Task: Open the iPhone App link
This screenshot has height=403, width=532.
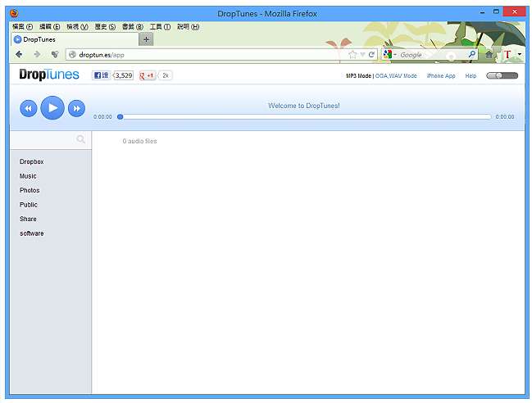Action: [x=441, y=76]
